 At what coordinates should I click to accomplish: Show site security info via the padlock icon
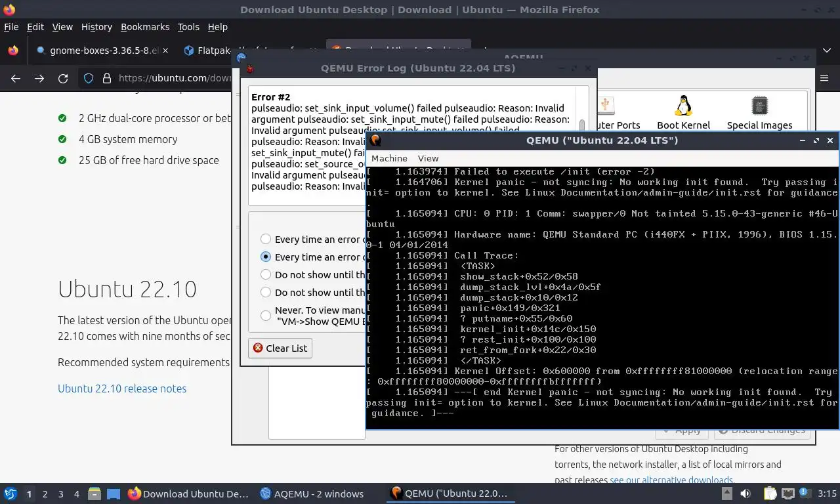tap(107, 78)
